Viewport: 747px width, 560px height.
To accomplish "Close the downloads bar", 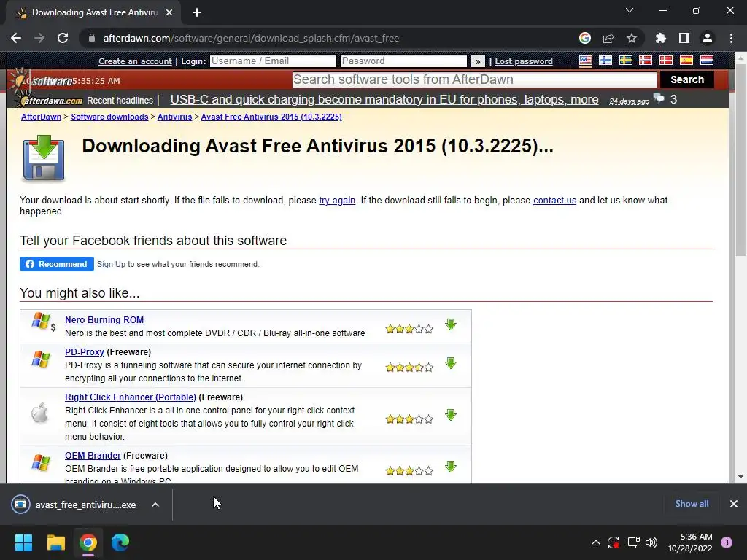I will [734, 504].
